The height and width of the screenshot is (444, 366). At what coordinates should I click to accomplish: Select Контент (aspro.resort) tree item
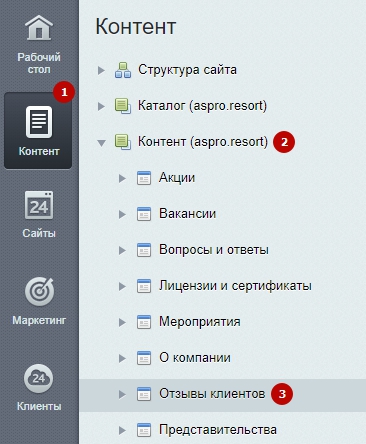click(x=203, y=142)
